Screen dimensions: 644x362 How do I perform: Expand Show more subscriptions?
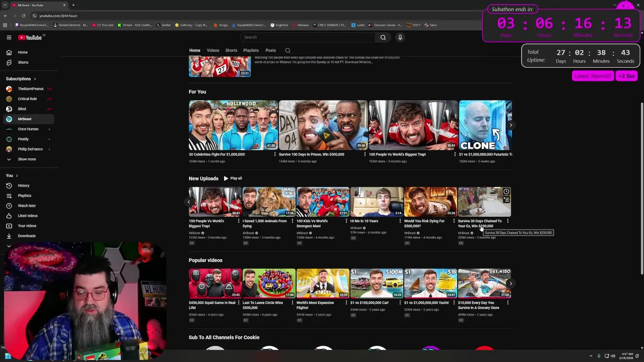pos(30,159)
